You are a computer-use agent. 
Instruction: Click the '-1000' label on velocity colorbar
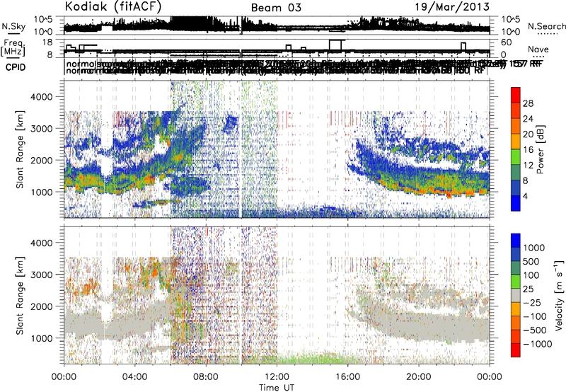click(x=538, y=344)
